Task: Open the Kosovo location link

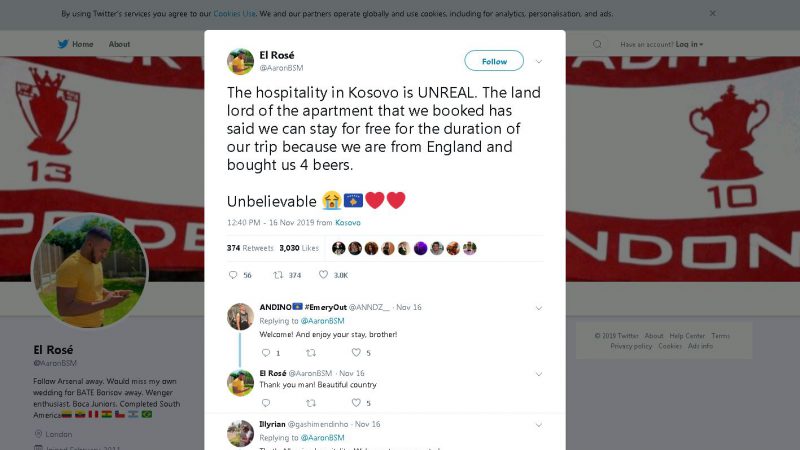Action: coord(348,222)
